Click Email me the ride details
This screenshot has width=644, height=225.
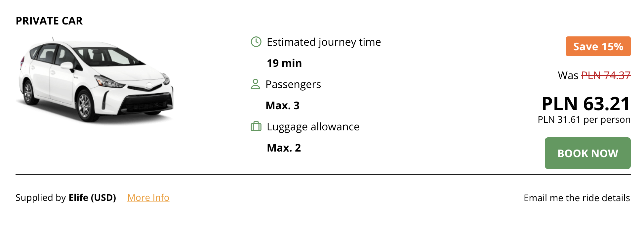(577, 198)
